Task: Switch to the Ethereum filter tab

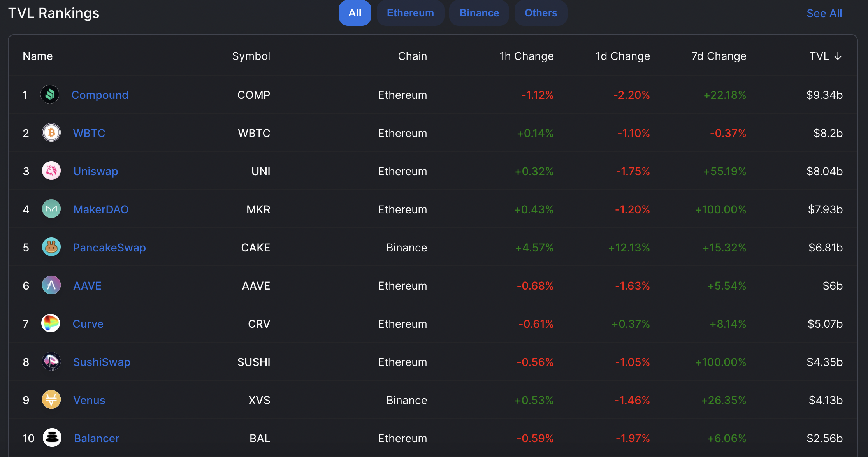Action: point(410,13)
